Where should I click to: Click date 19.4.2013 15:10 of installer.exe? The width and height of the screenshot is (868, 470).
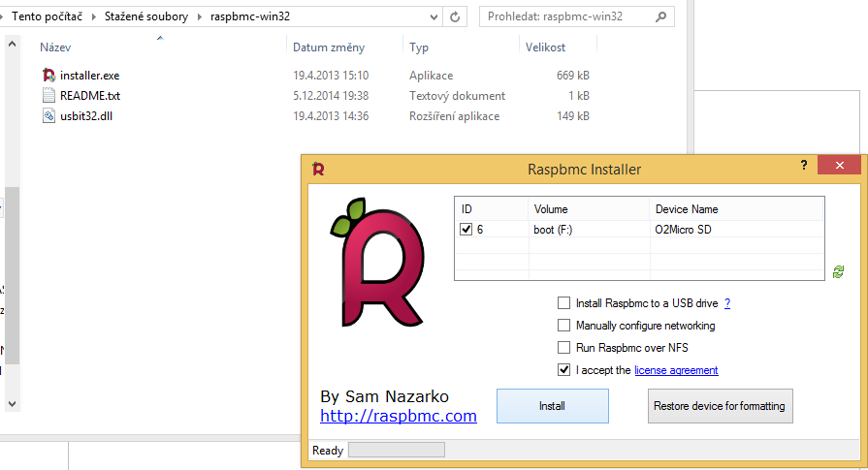pos(331,76)
